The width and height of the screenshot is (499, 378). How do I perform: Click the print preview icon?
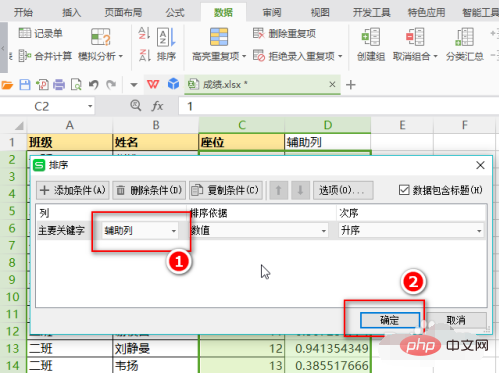(76, 85)
